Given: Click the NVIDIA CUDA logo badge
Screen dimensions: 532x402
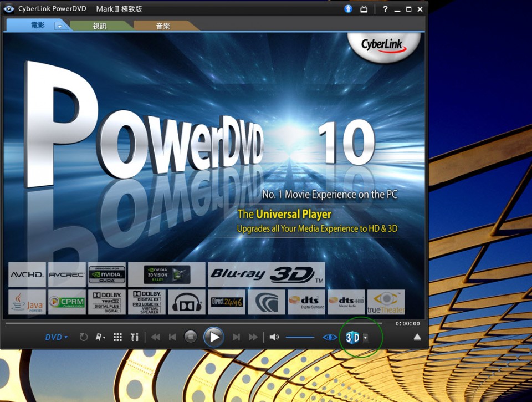Looking at the screenshot, I should 107,274.
